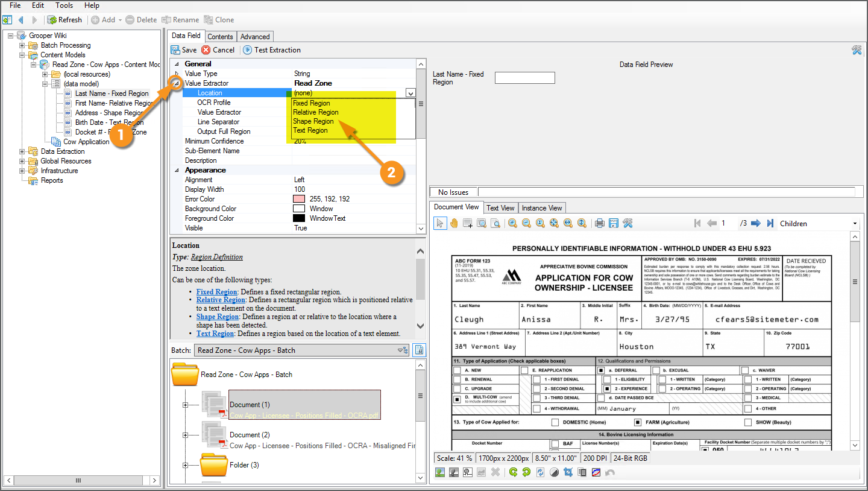Click the zoom in magnifier icon
Screen dimensions: 868x491
pyautogui.click(x=512, y=223)
